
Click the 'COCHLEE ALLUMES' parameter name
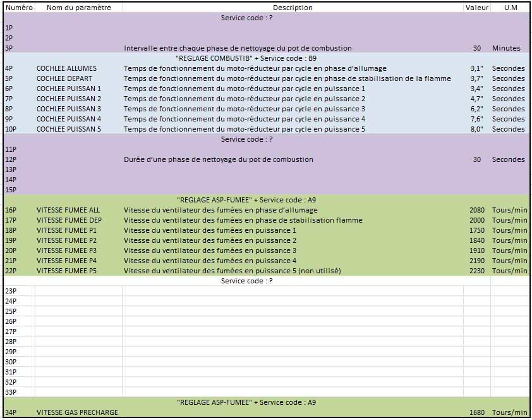click(x=66, y=68)
